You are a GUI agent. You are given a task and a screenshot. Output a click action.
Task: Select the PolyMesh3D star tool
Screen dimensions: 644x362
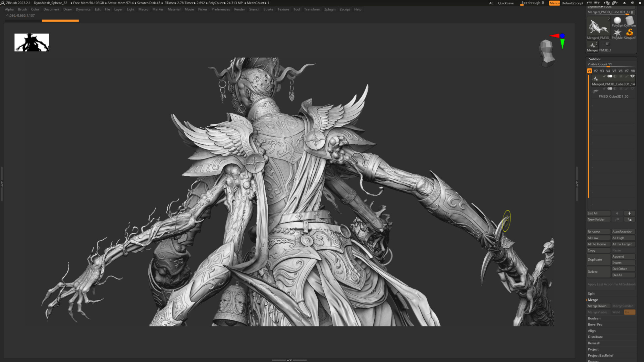(x=618, y=33)
